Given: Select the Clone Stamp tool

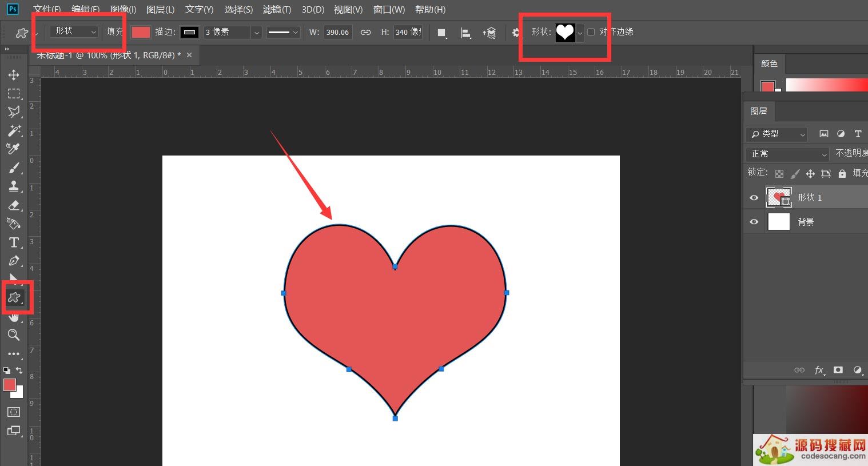Looking at the screenshot, I should coord(14,186).
